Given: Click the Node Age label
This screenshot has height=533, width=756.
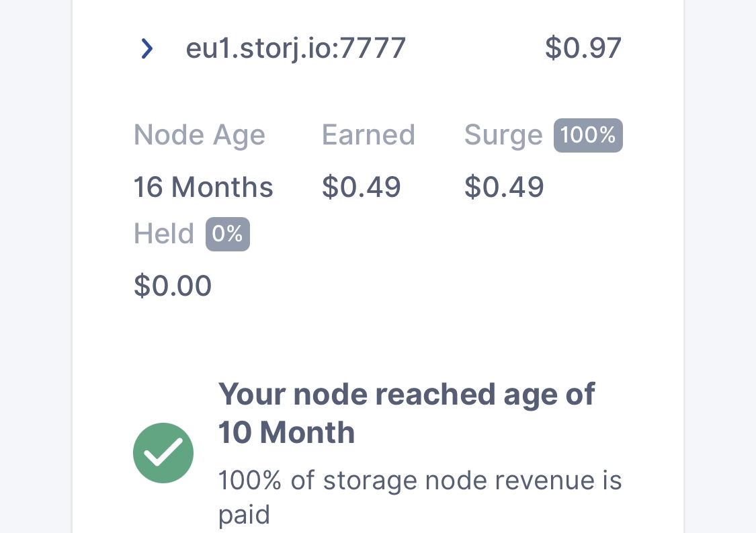Looking at the screenshot, I should (200, 135).
